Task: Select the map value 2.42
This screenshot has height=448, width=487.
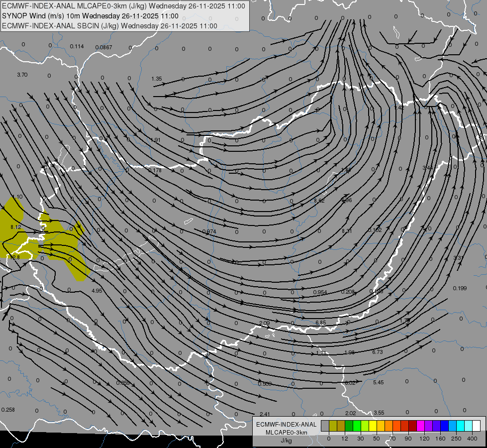Action: [399, 108]
